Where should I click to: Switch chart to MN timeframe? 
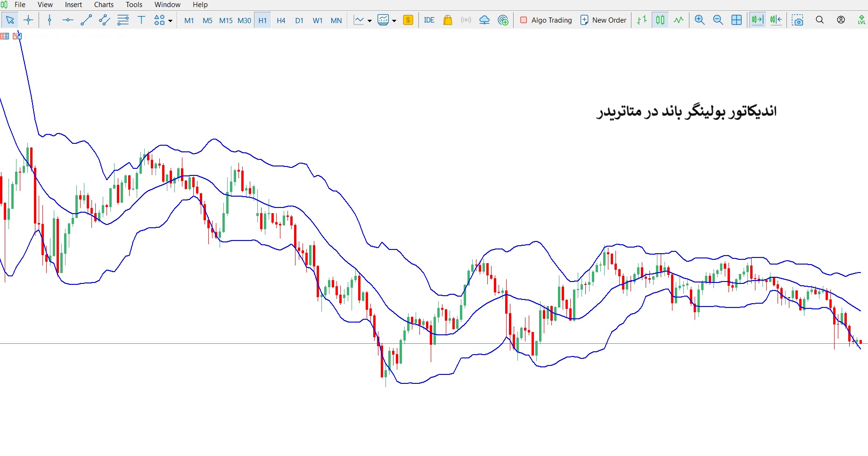(x=336, y=21)
